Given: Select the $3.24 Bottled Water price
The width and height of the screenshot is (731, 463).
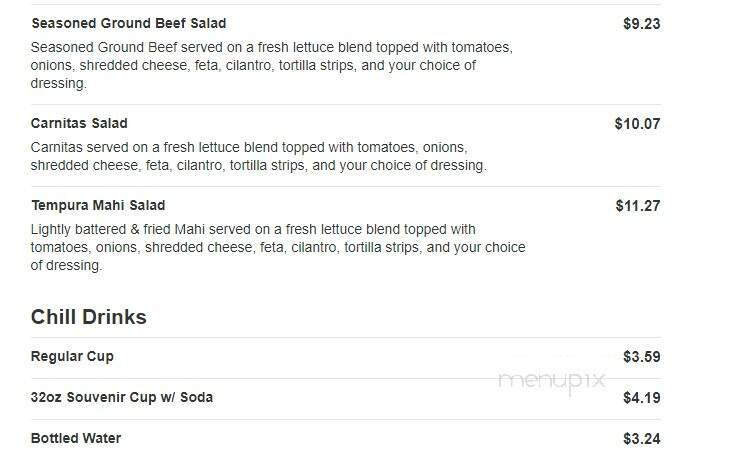Looking at the screenshot, I should tap(641, 438).
